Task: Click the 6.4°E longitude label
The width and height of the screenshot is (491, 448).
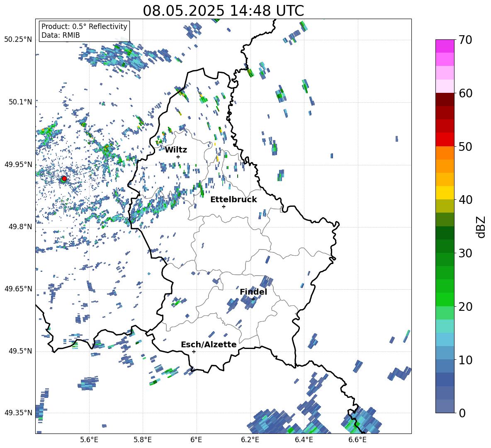Action: click(304, 440)
